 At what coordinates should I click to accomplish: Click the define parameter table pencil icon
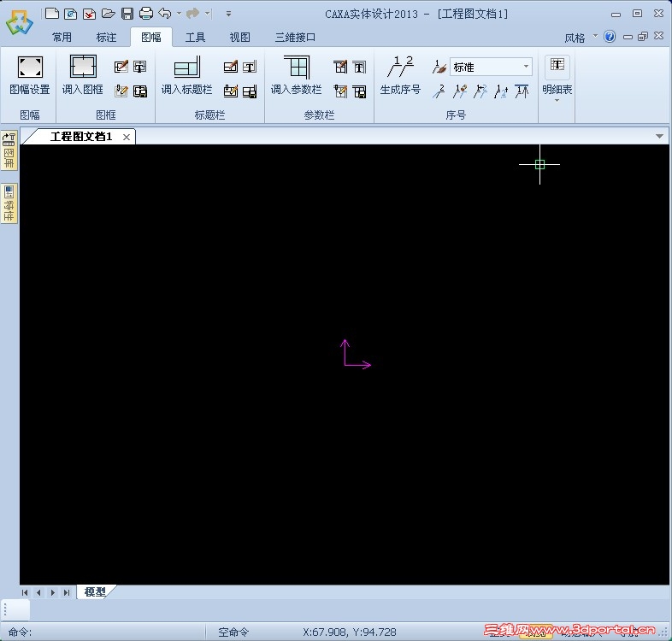pos(340,67)
